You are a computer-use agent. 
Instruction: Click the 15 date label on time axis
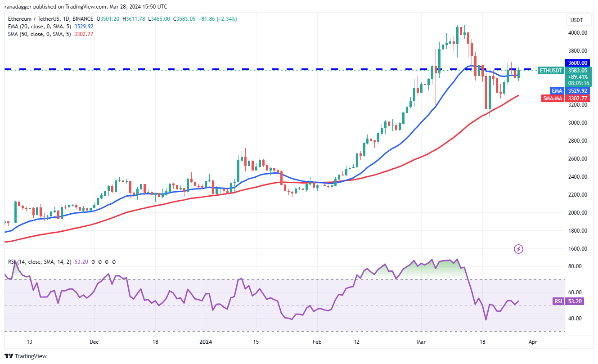(256, 342)
